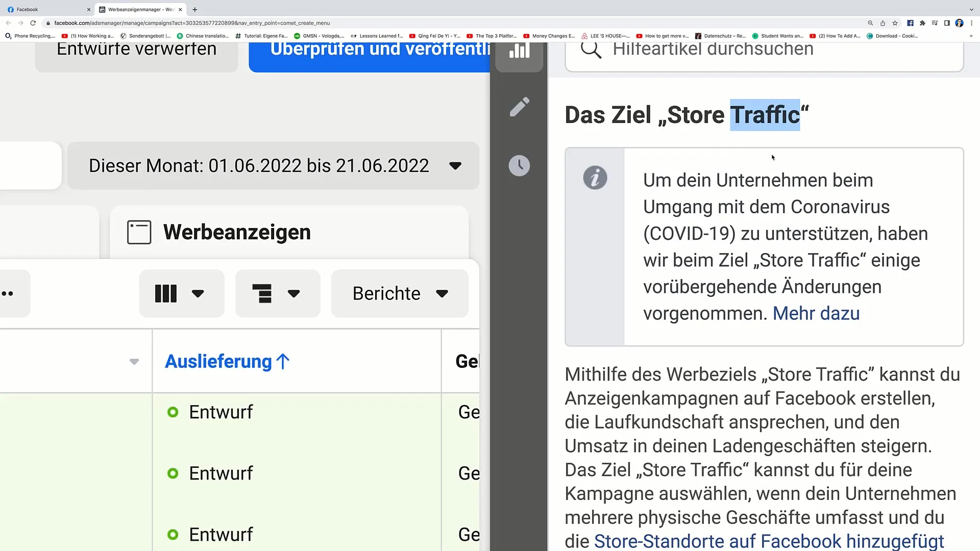Go back to previous page
This screenshot has height=551, width=980.
8,23
